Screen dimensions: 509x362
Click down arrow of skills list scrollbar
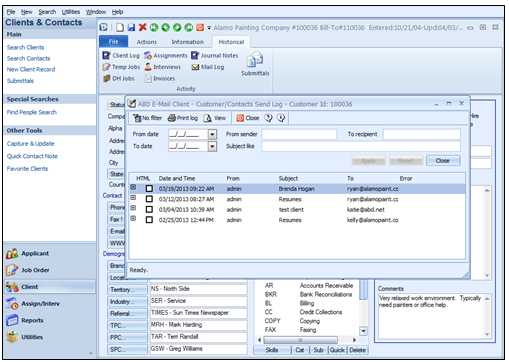click(363, 331)
